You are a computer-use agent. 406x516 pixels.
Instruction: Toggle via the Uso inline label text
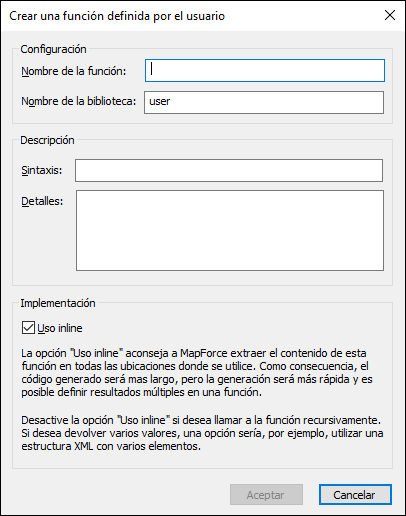(x=60, y=328)
